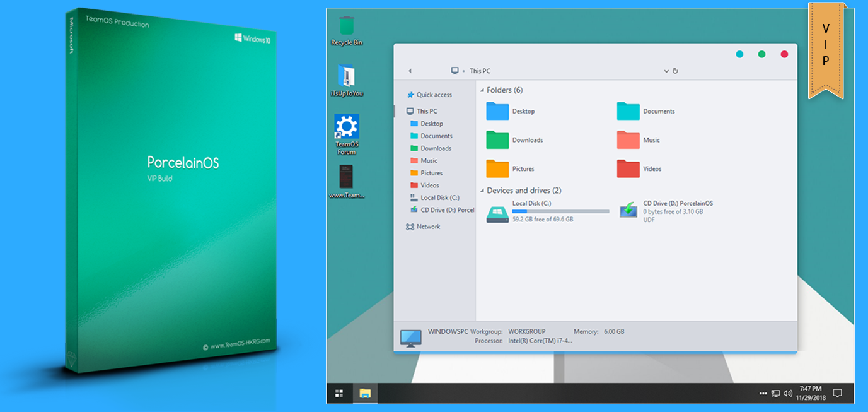Click the "UDF" file system label

(649, 220)
